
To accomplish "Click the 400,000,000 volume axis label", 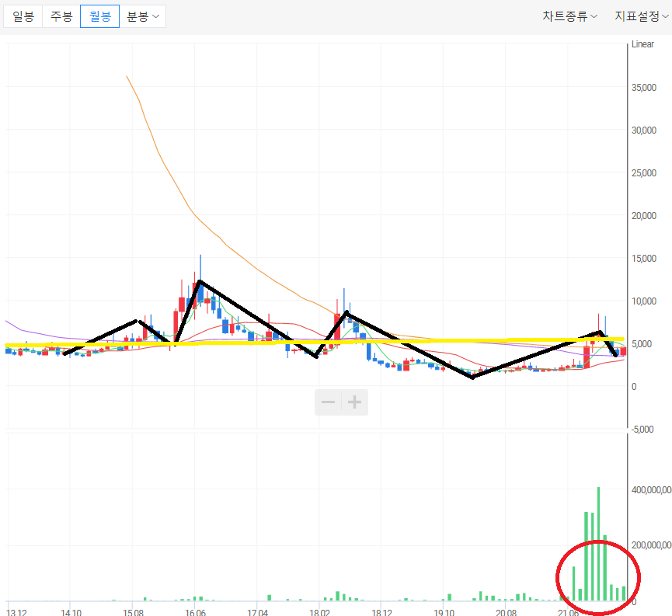I will point(651,489).
